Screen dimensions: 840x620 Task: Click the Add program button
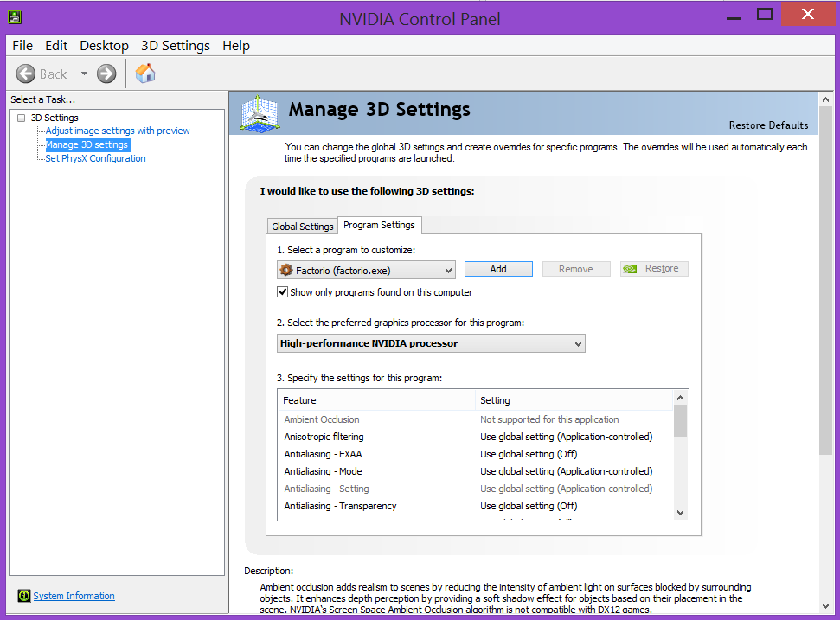click(498, 269)
